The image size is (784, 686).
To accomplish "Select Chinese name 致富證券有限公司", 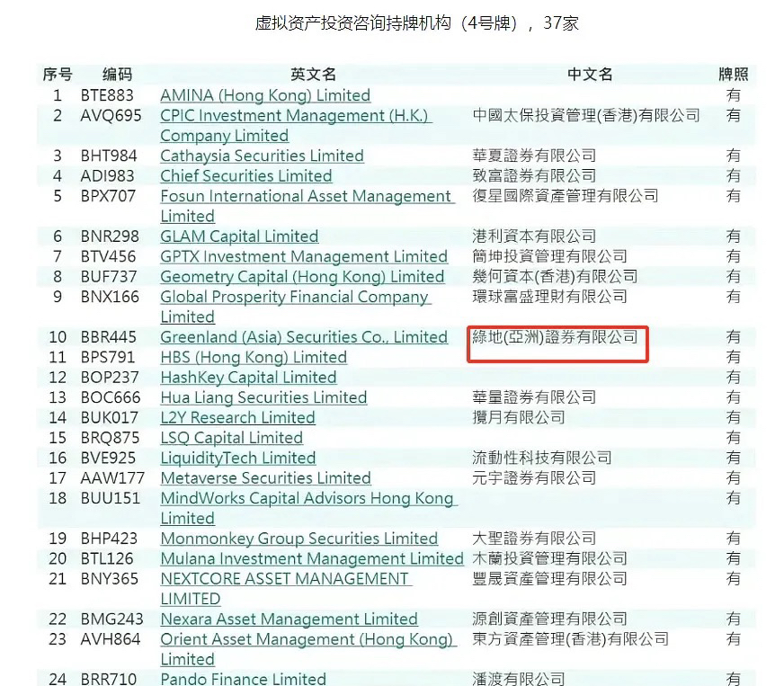I will [x=534, y=176].
